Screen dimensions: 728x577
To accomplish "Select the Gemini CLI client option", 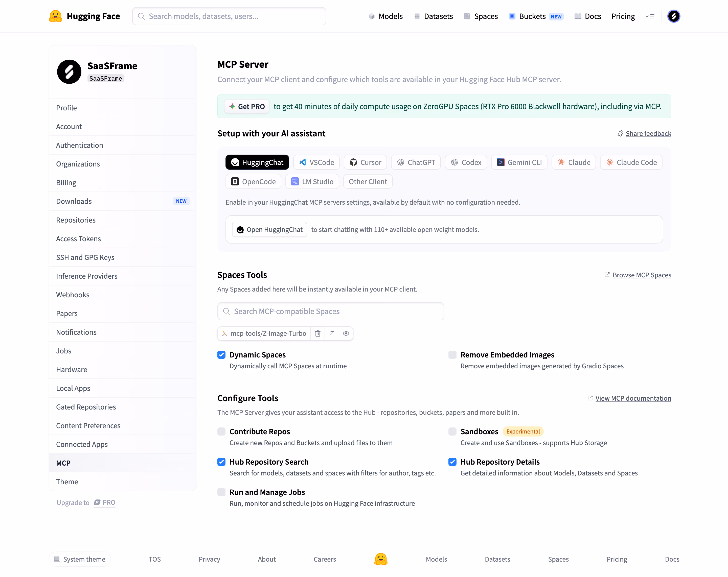I will pyautogui.click(x=519, y=162).
